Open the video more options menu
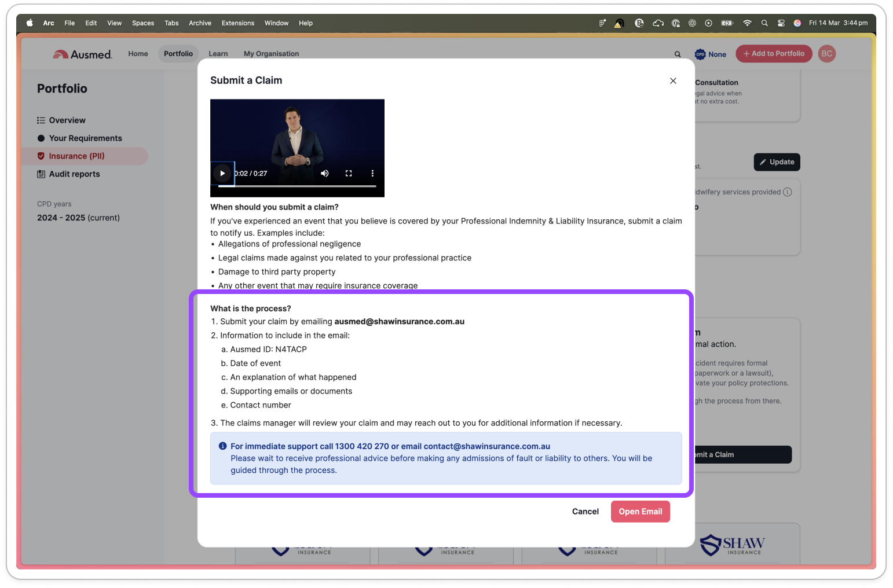 (372, 173)
